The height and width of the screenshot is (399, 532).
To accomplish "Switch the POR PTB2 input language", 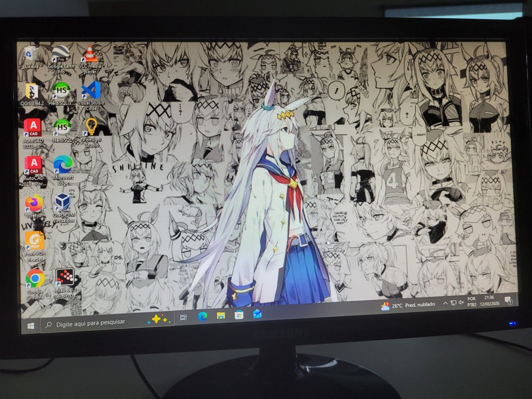I will click(472, 301).
